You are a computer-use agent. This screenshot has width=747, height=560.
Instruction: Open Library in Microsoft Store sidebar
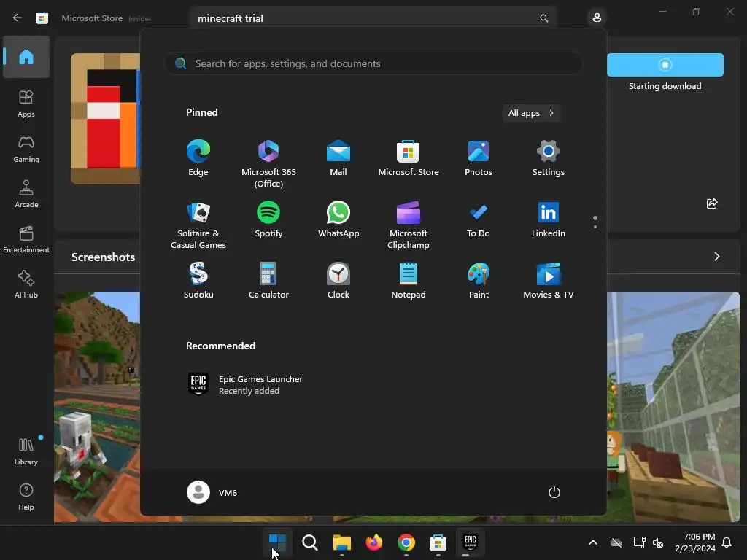(x=26, y=451)
